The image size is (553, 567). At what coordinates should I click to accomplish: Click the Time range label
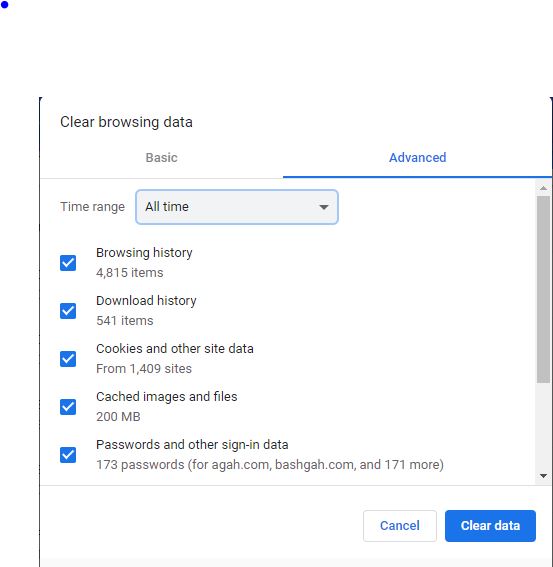[x=92, y=207]
